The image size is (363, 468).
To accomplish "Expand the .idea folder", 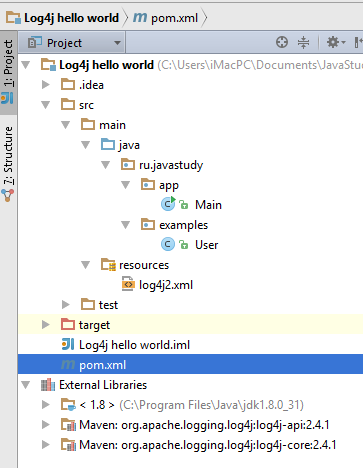I will (x=46, y=85).
